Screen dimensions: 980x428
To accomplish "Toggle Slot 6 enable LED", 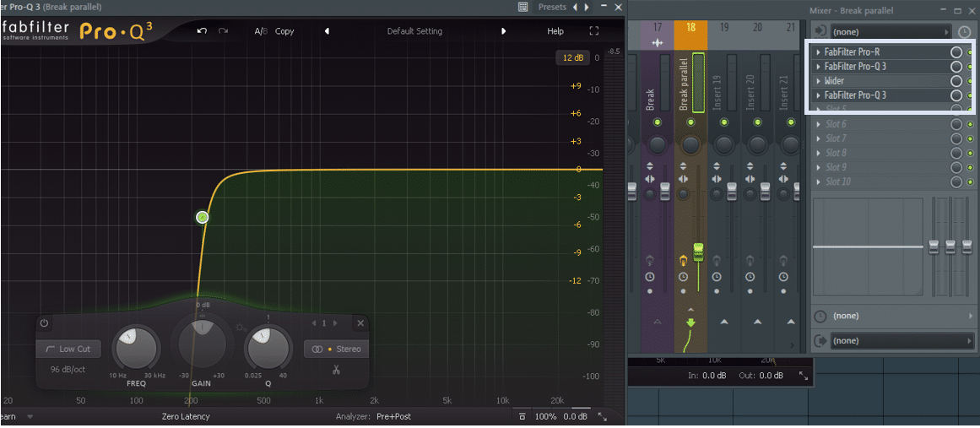I will (x=970, y=124).
